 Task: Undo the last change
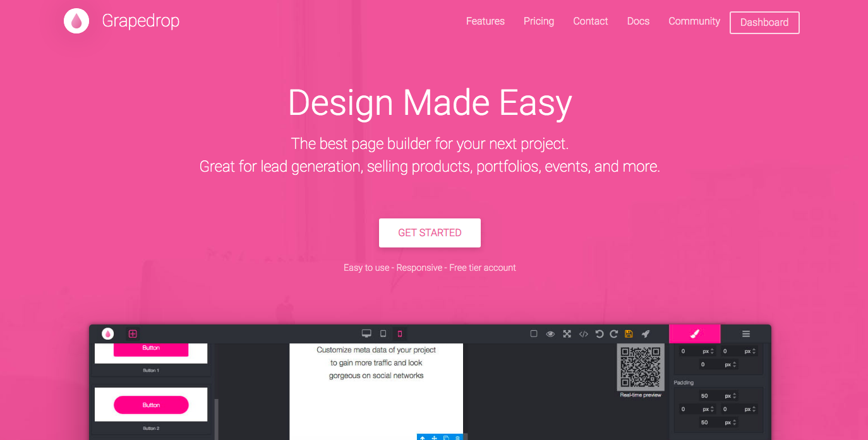(x=600, y=334)
